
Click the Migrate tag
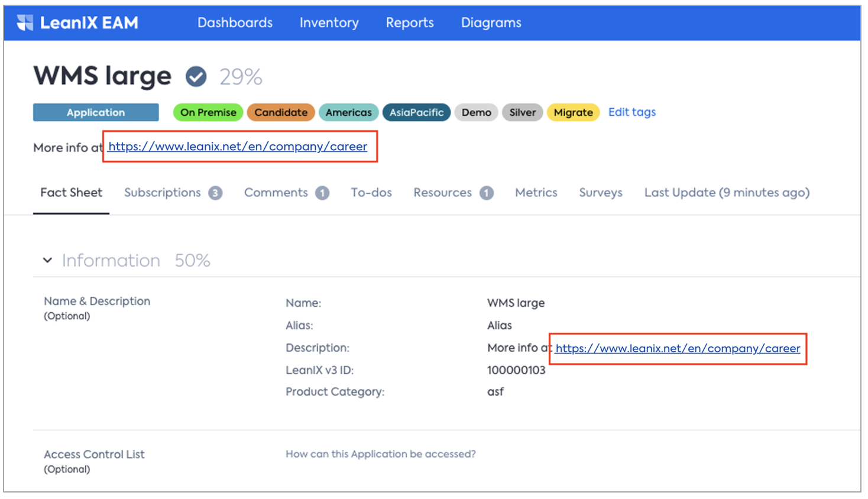point(573,112)
